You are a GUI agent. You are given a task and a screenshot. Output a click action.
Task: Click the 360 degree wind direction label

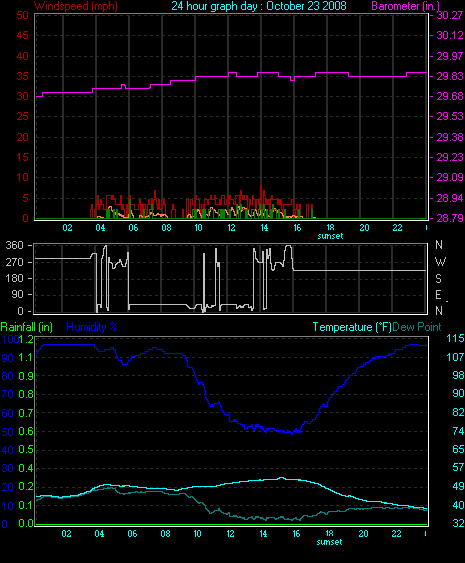(14, 245)
